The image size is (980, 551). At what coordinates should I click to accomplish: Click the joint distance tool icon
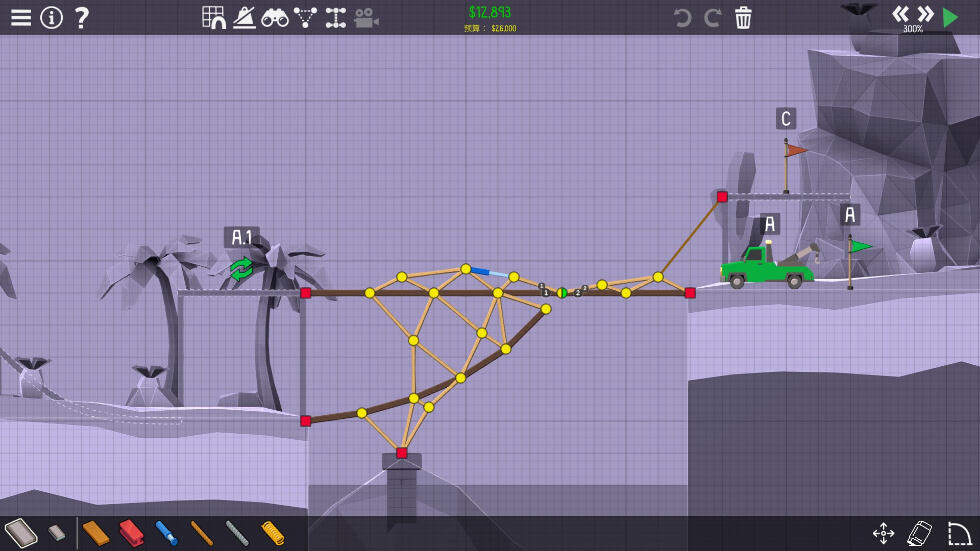tap(335, 18)
